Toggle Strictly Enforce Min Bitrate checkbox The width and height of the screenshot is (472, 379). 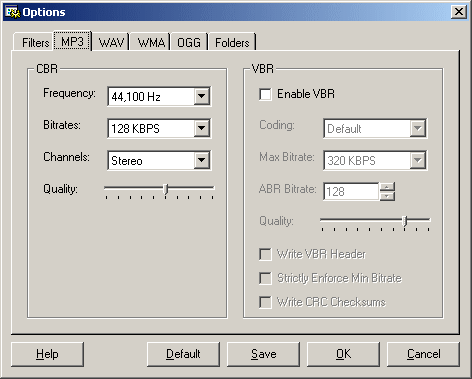265,278
